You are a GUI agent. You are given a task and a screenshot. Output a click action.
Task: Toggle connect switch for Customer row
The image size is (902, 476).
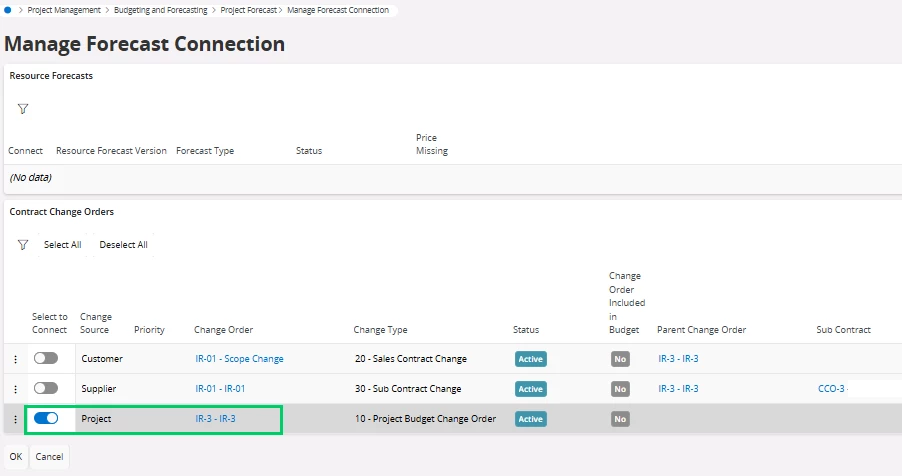click(46, 358)
